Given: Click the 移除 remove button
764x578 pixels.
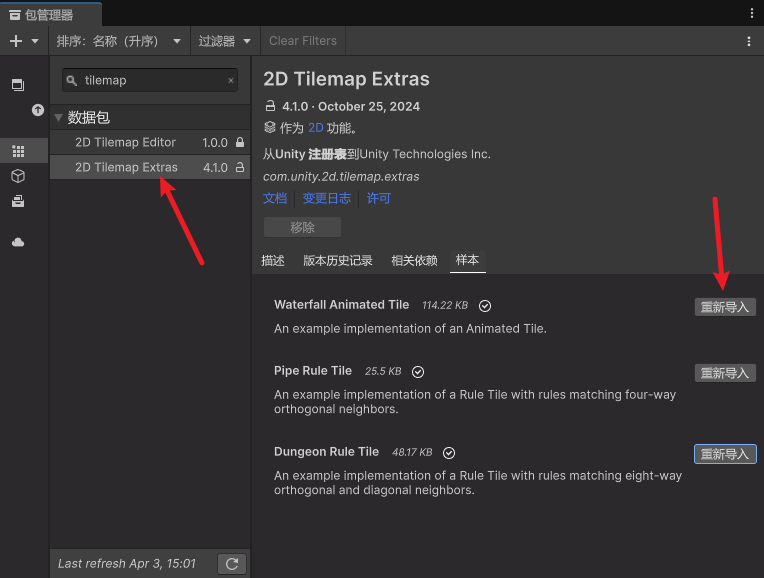Looking at the screenshot, I should click(x=302, y=228).
